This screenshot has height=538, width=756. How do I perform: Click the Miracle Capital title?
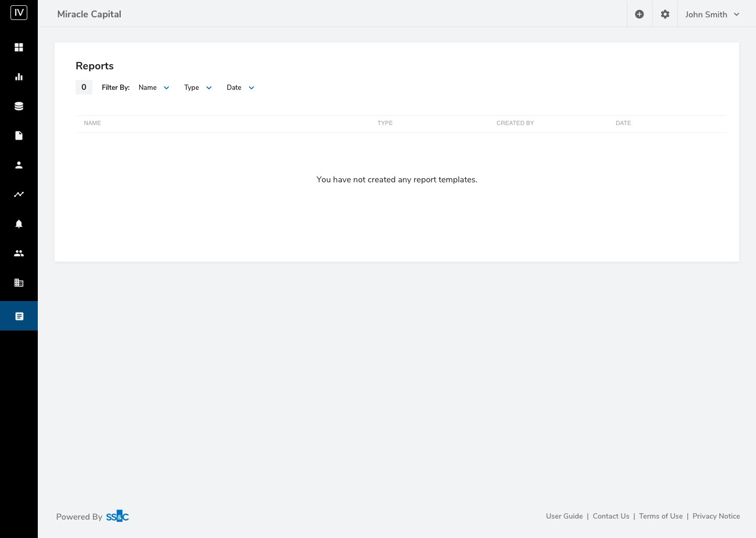tap(89, 14)
